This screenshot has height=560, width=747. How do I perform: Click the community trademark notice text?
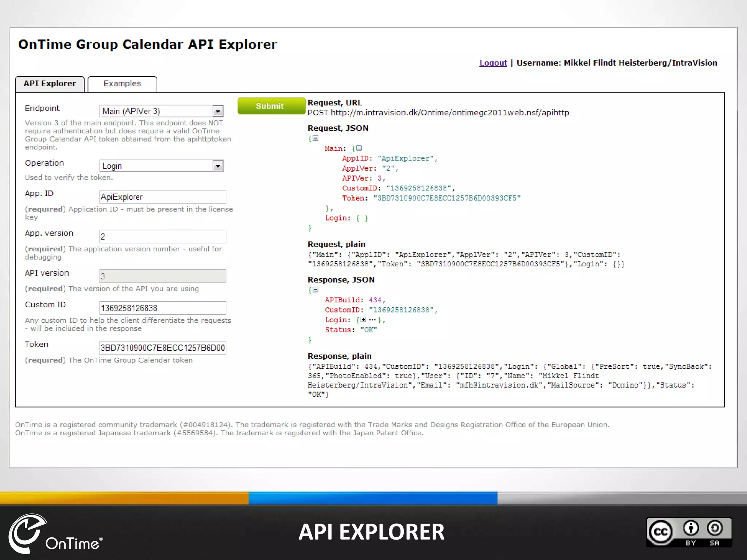pos(312,425)
